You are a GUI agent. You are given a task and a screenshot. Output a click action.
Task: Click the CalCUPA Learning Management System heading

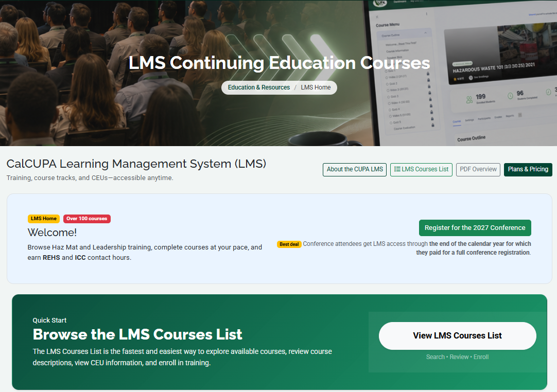136,164
